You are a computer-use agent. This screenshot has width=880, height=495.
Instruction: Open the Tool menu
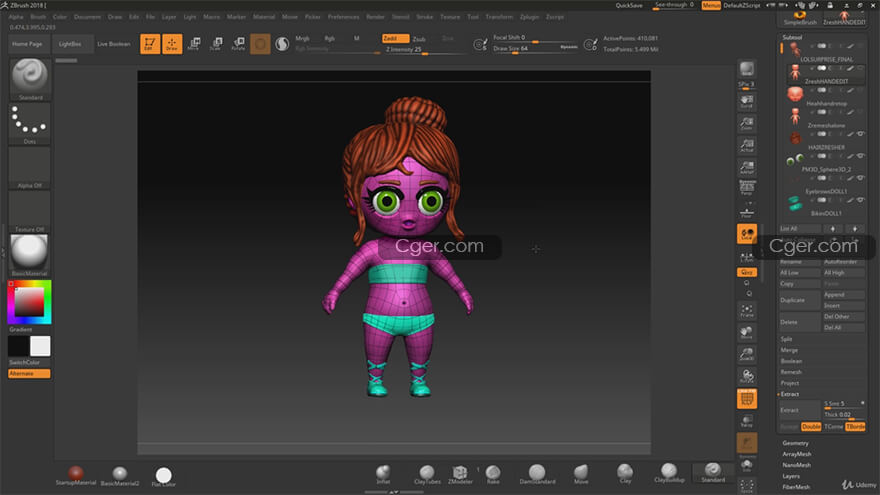pyautogui.click(x=473, y=17)
